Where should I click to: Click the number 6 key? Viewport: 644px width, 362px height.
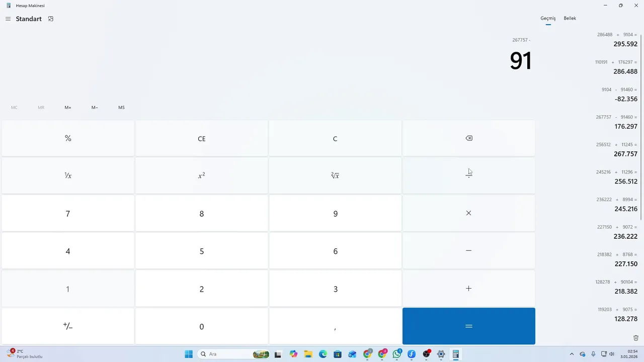335,251
